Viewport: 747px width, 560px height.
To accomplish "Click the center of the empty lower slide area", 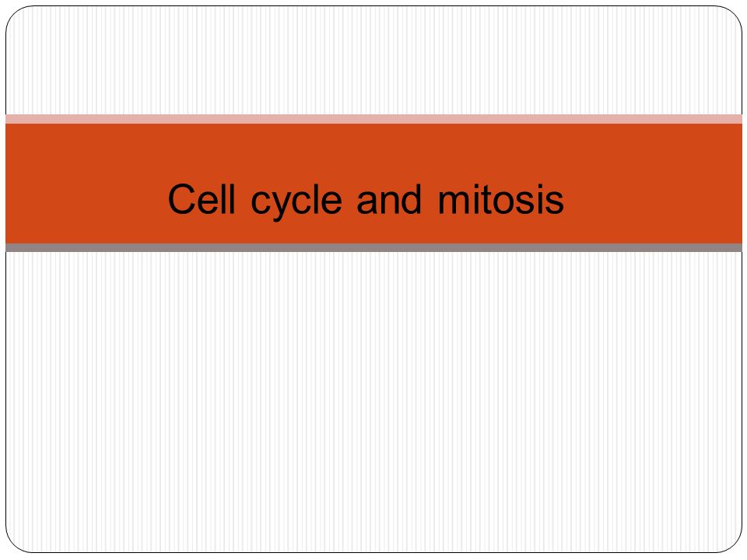I will tap(374, 402).
